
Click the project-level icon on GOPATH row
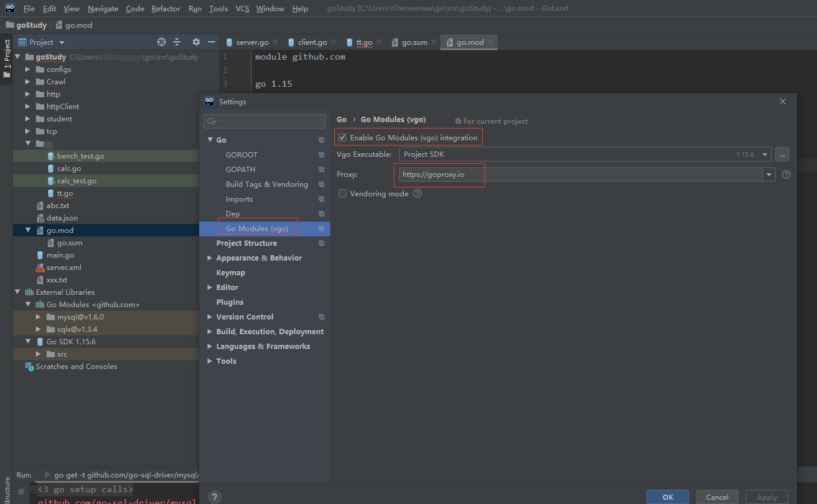tap(321, 169)
